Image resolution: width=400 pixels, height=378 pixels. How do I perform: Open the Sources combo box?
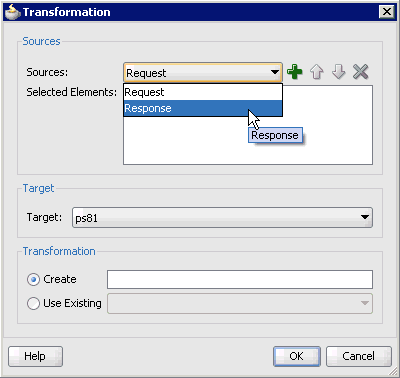click(x=203, y=72)
